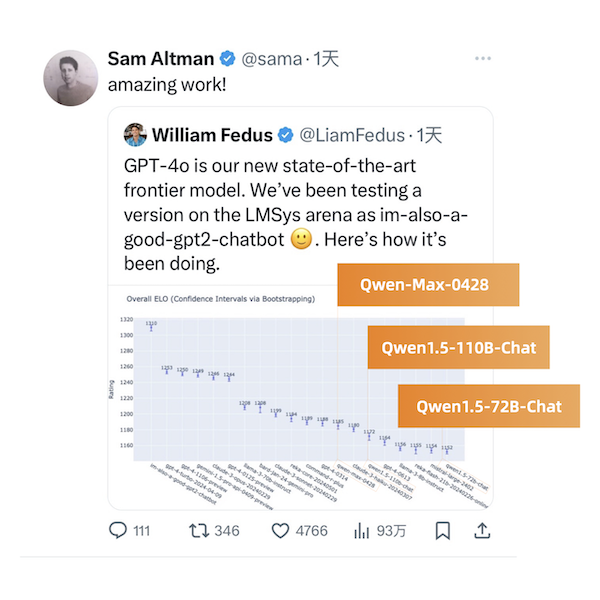Select the Qwen1.5-110B-Chat orange label
Screen dimensions: 600x600
tap(459, 348)
